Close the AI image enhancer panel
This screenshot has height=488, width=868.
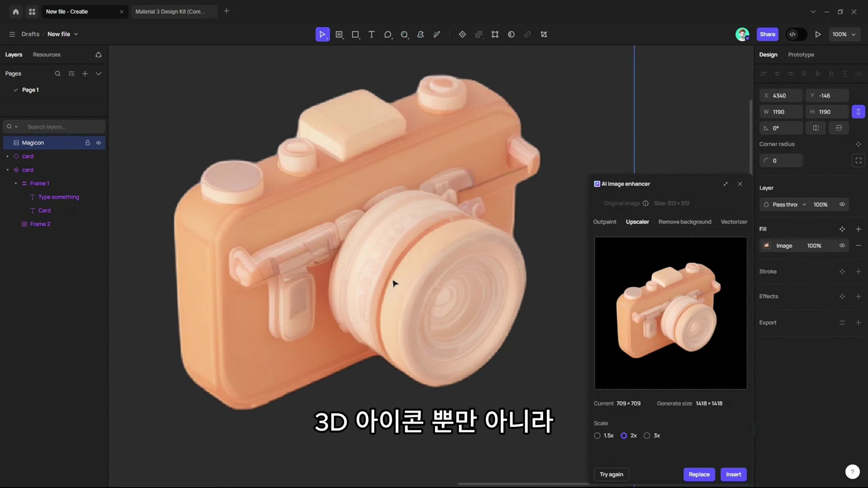pos(740,184)
